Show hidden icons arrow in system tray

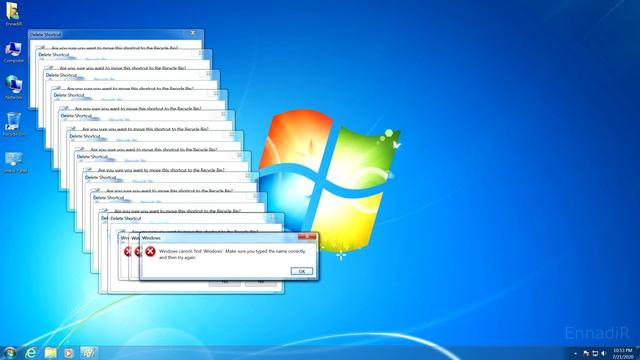576,353
